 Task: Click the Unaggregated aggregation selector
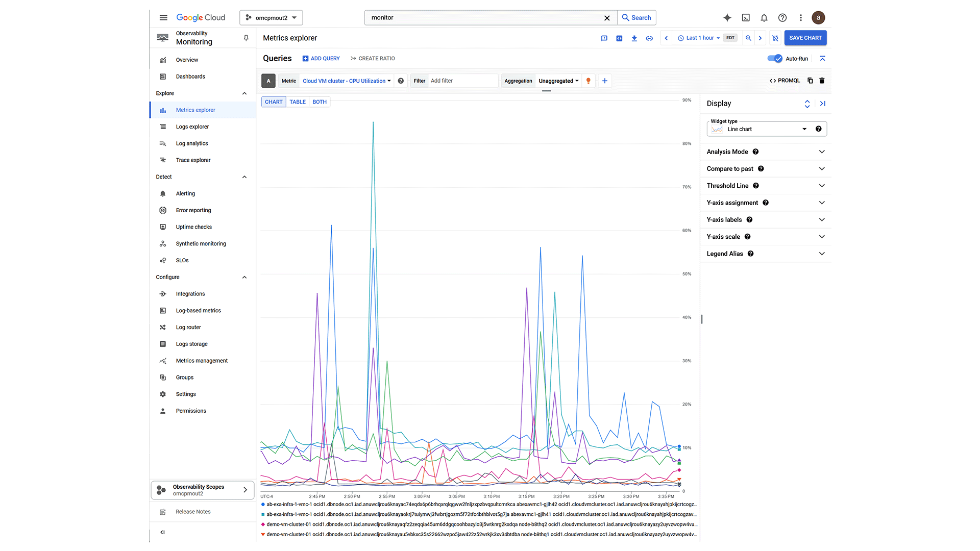[558, 81]
